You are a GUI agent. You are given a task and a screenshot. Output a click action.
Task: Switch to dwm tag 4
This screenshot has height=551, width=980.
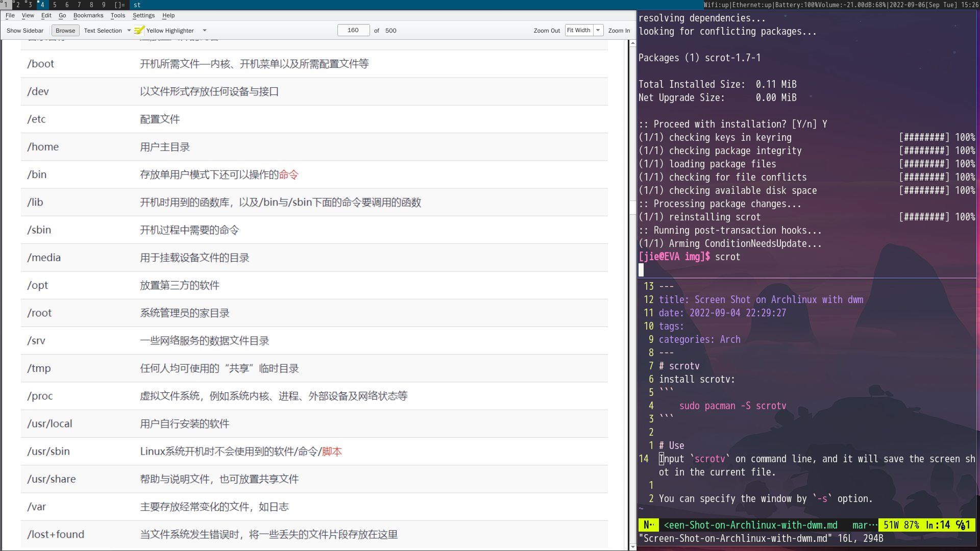click(x=42, y=5)
